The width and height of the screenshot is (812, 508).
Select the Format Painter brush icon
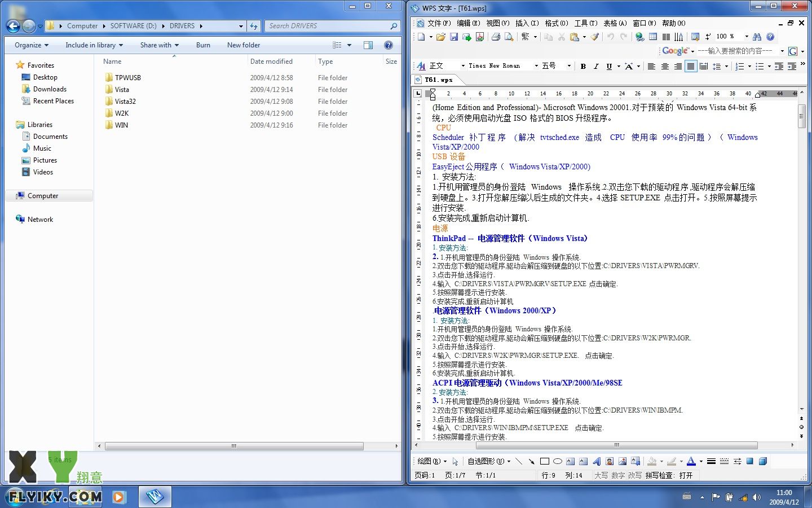coord(594,37)
